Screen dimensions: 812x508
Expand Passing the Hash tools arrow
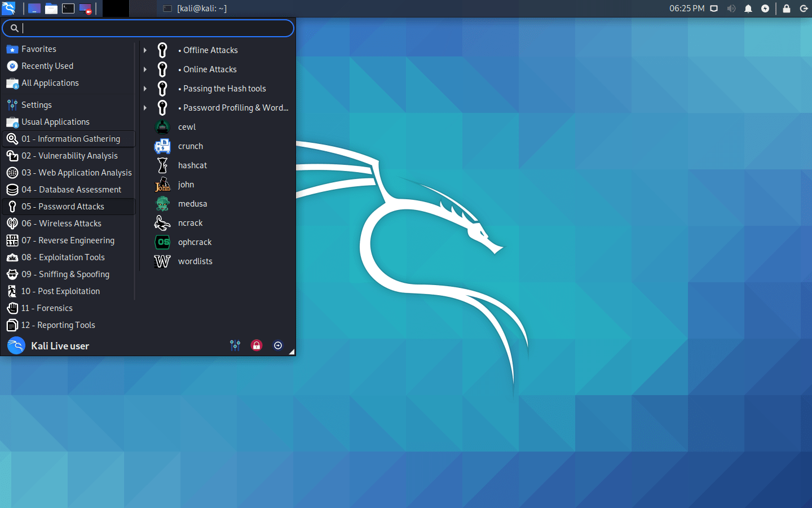tap(145, 89)
